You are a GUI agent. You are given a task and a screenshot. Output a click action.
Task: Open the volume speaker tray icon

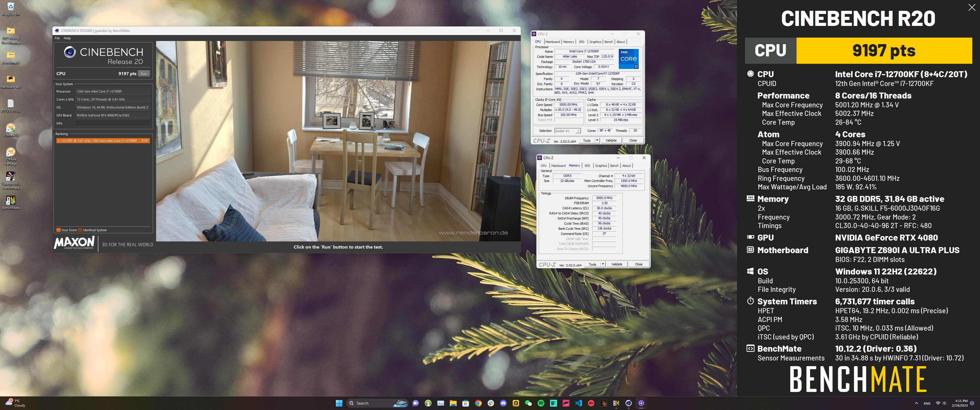945,403
